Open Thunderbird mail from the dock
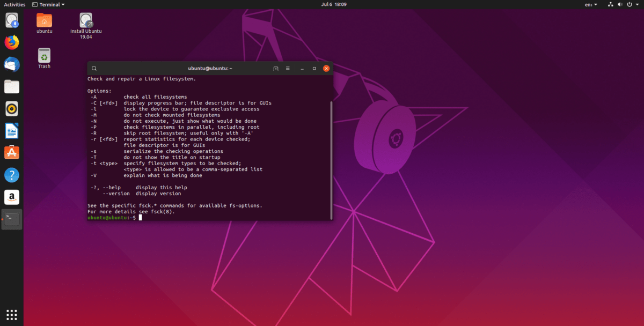644x326 pixels. coord(12,64)
